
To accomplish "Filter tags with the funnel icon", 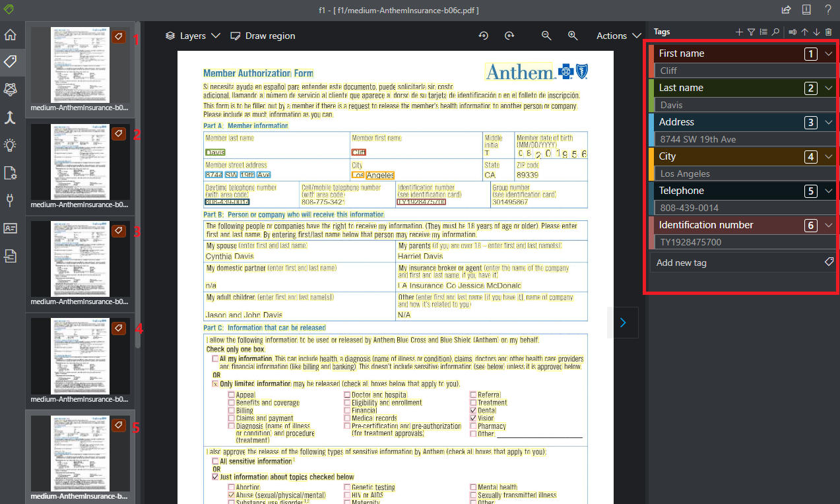I will 751,32.
